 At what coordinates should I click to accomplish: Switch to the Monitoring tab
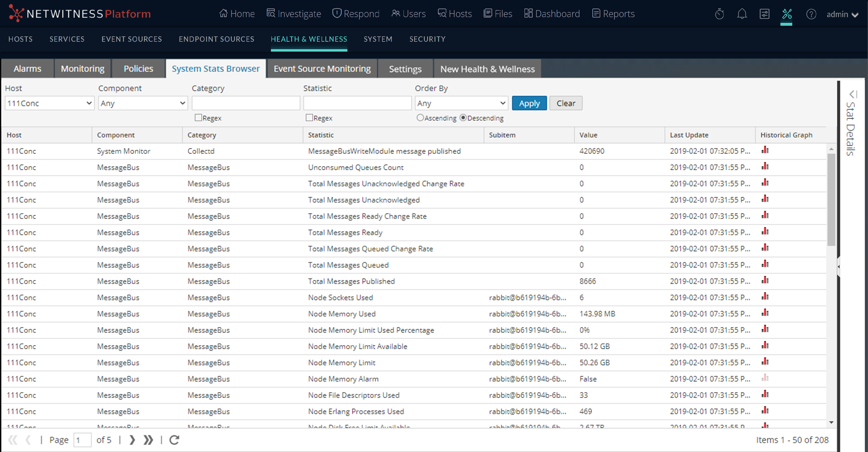83,69
